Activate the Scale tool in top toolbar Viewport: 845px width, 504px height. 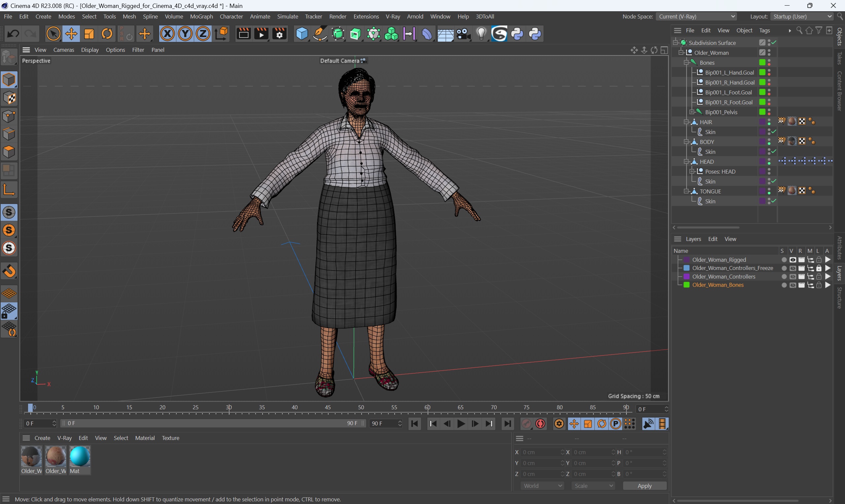coord(89,34)
